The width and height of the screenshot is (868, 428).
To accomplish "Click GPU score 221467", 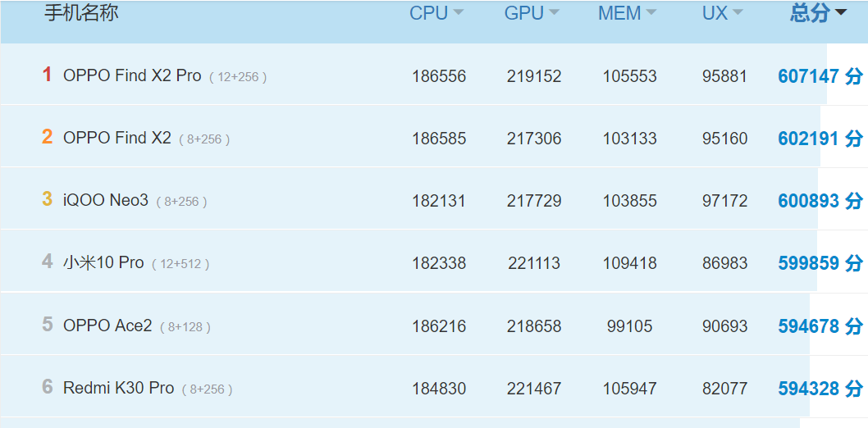I will pos(534,389).
